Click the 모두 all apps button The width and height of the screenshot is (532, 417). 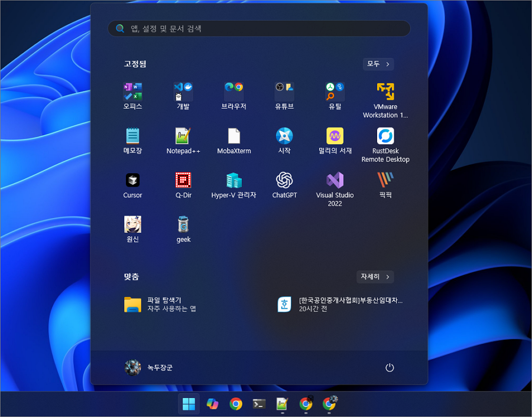(378, 64)
